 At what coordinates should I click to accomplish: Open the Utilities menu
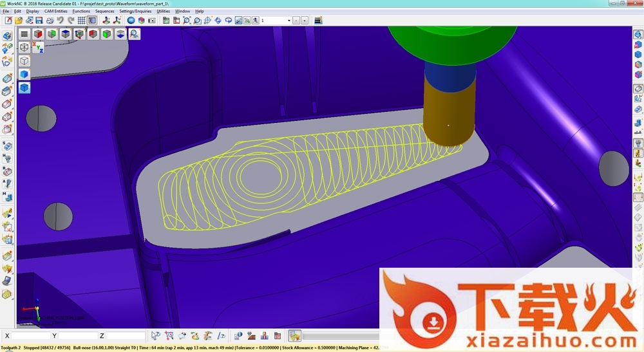[x=164, y=11]
